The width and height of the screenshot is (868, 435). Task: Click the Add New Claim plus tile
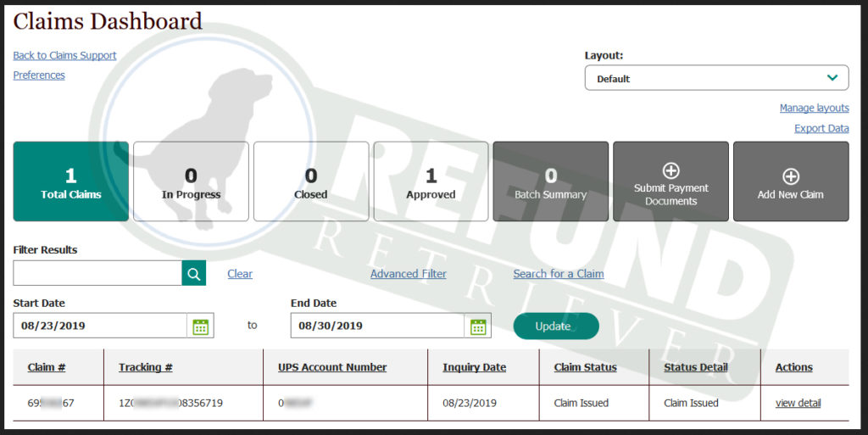(x=790, y=181)
